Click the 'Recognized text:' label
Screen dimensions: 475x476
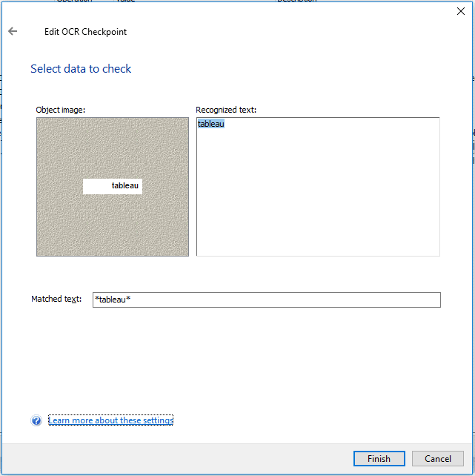tap(226, 110)
